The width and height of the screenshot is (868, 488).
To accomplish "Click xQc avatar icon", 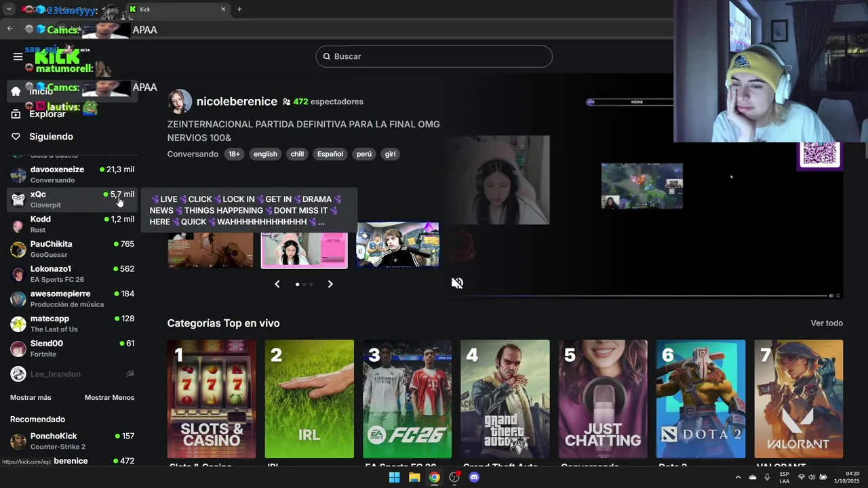I will pos(18,199).
